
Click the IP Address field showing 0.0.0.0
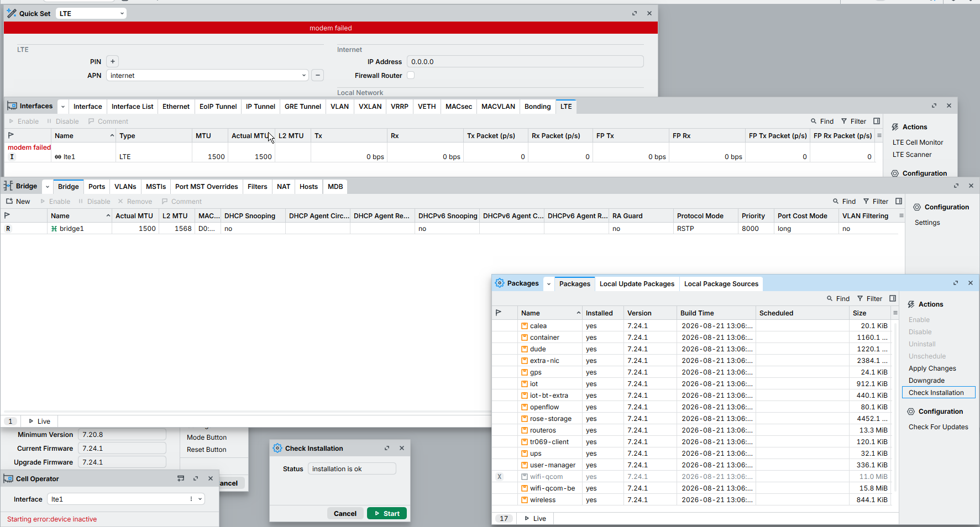click(x=525, y=62)
